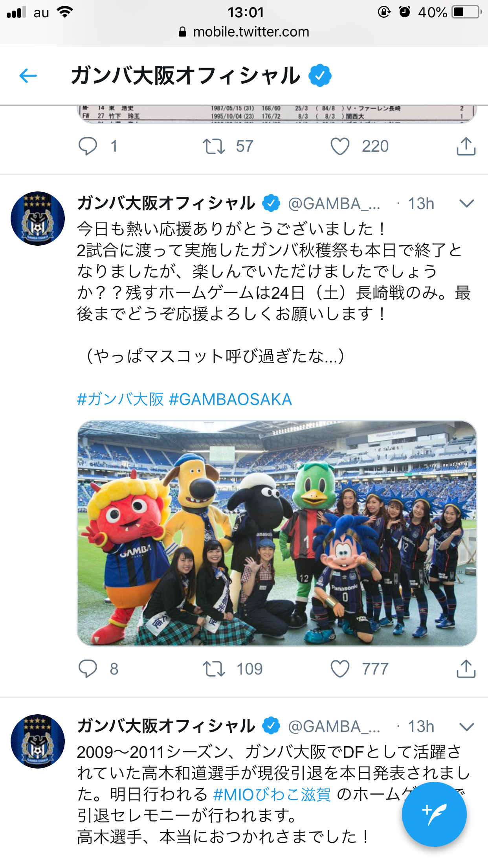Expand options chevron on 高木和道 retirement tweet
The height and width of the screenshot is (868, 488).
466,726
